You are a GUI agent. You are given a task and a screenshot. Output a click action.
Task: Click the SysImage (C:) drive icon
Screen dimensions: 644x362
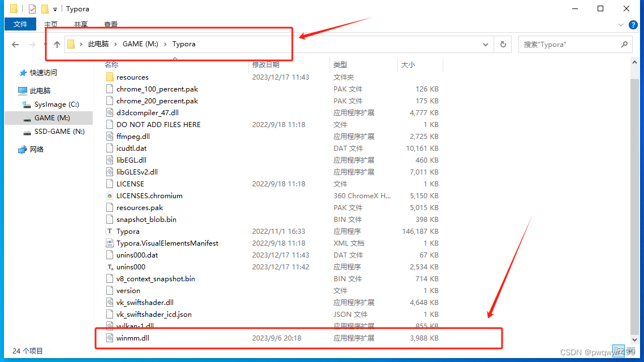pyautogui.click(x=27, y=104)
